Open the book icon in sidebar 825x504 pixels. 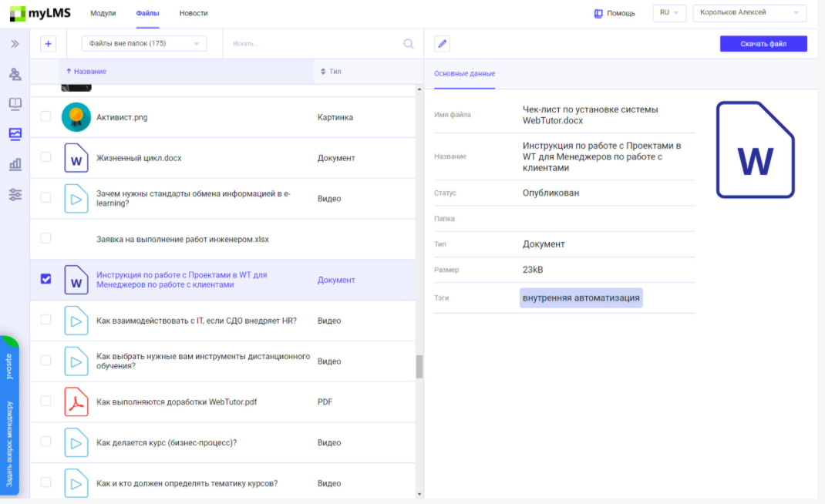[x=15, y=104]
